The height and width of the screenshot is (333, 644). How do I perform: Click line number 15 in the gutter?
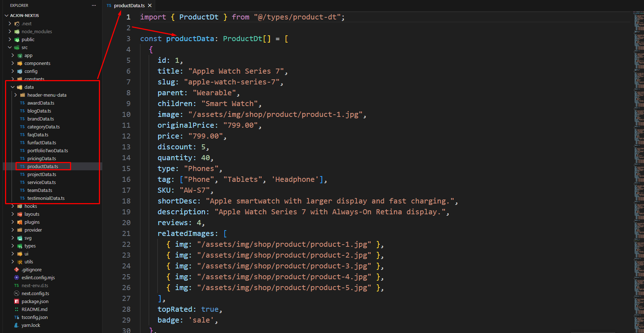(126, 168)
